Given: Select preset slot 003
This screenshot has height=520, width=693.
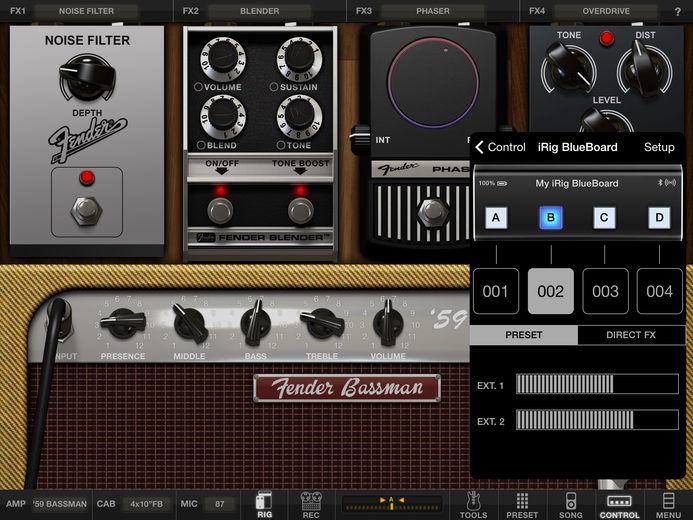Looking at the screenshot, I should pos(605,291).
